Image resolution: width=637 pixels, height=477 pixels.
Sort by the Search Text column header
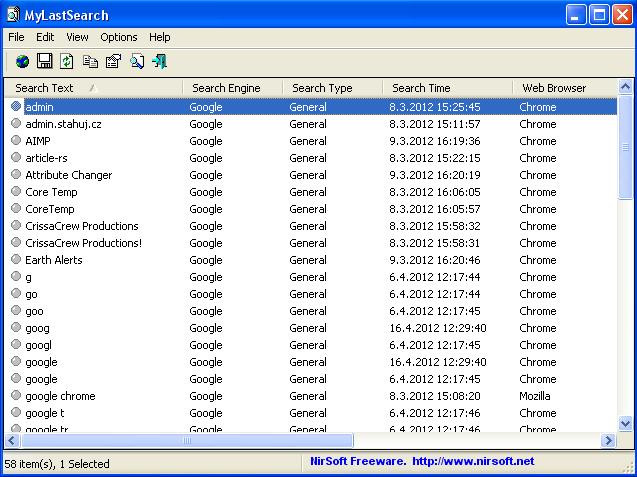click(94, 88)
